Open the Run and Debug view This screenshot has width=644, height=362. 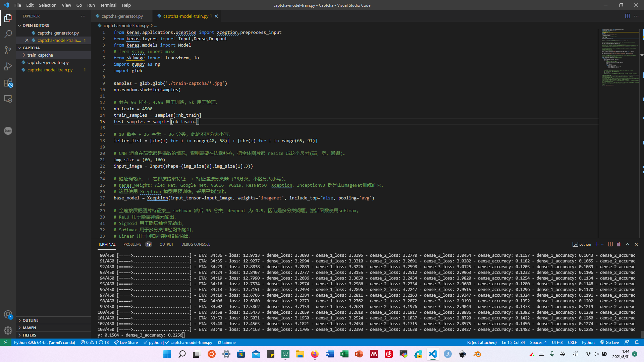coord(8,66)
